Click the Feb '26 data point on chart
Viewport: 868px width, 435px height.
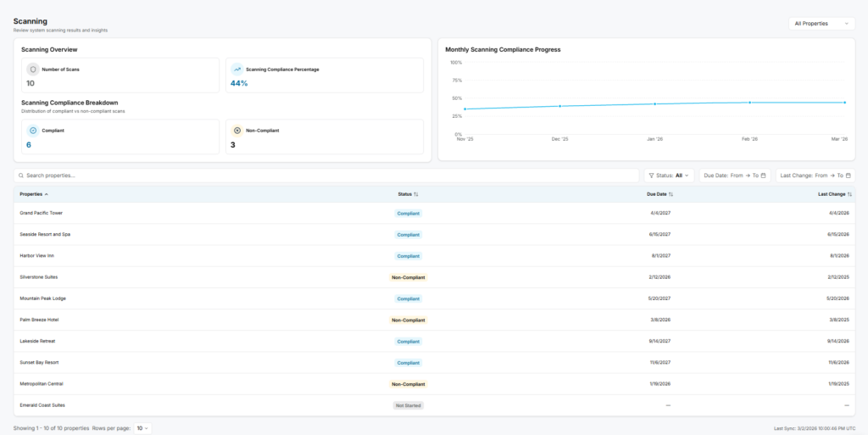click(749, 103)
